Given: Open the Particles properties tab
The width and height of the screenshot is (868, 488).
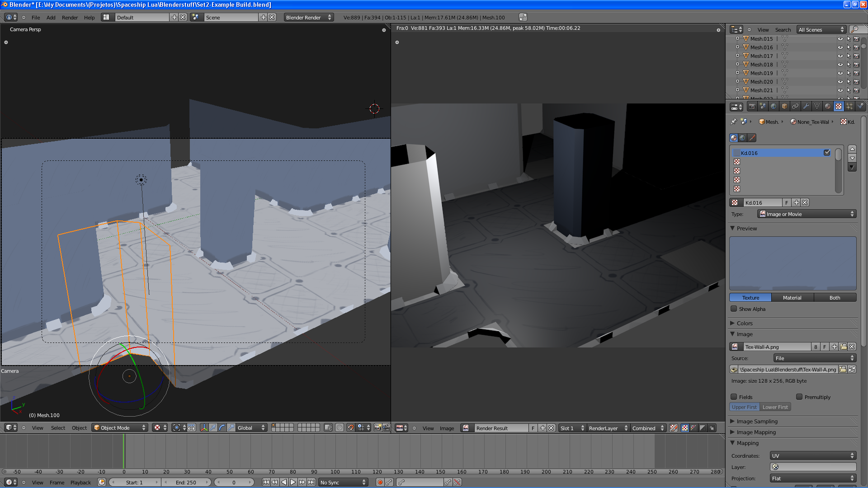Looking at the screenshot, I should click(x=849, y=107).
